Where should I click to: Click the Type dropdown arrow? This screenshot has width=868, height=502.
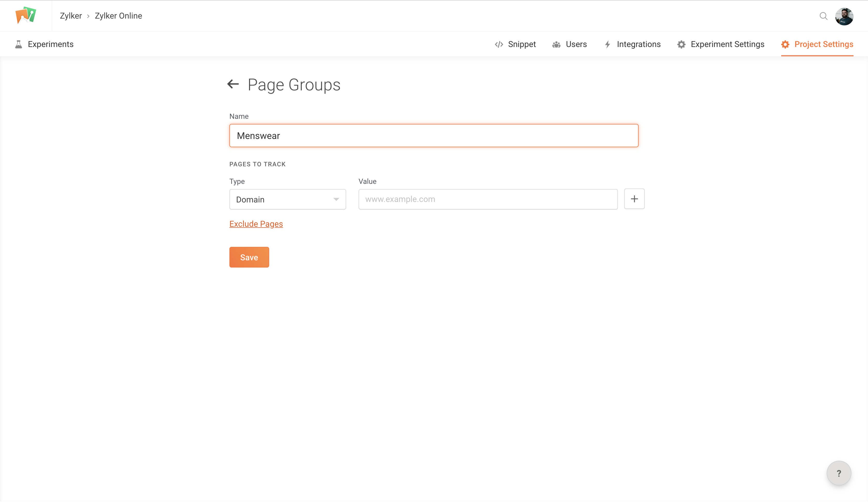point(336,199)
